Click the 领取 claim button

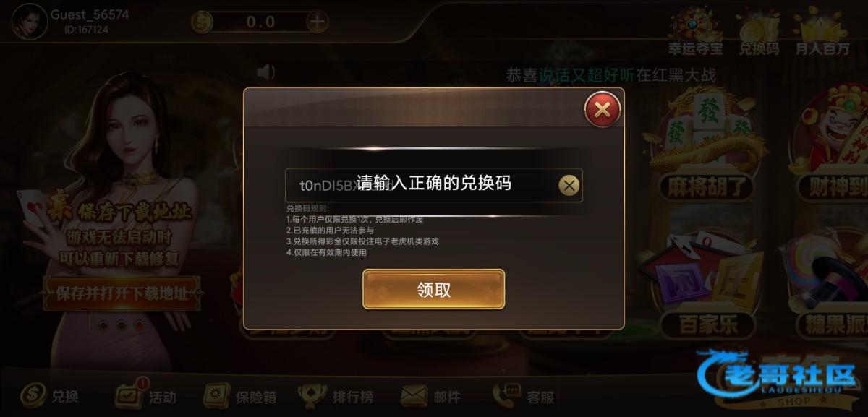pos(433,289)
